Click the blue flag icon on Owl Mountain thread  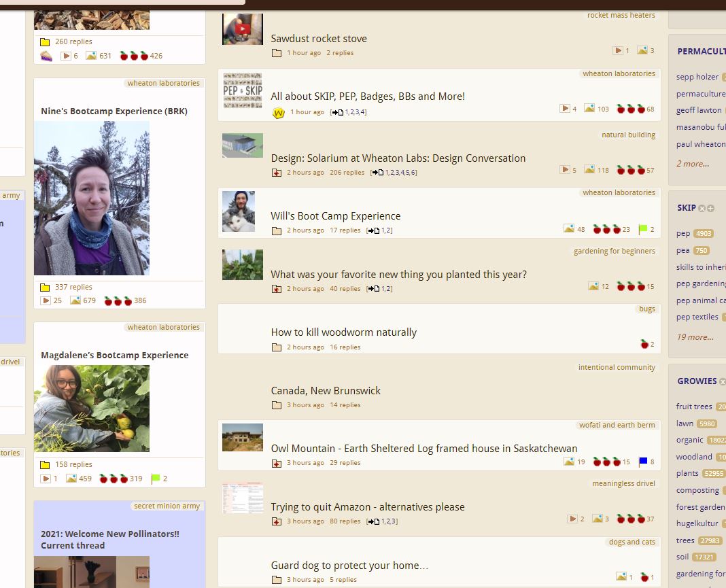[643, 462]
